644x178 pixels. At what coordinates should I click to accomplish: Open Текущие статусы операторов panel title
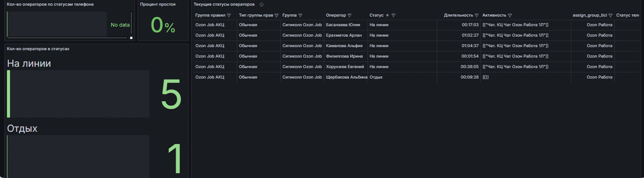pos(224,4)
